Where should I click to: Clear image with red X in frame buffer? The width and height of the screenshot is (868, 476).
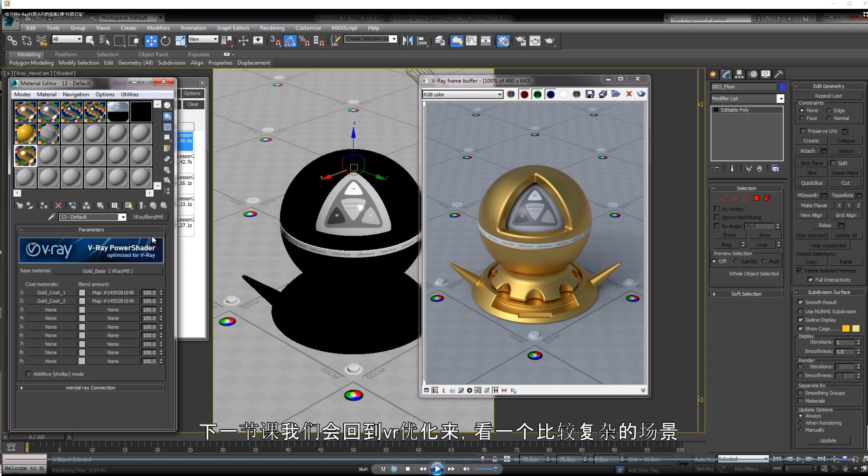point(629,94)
